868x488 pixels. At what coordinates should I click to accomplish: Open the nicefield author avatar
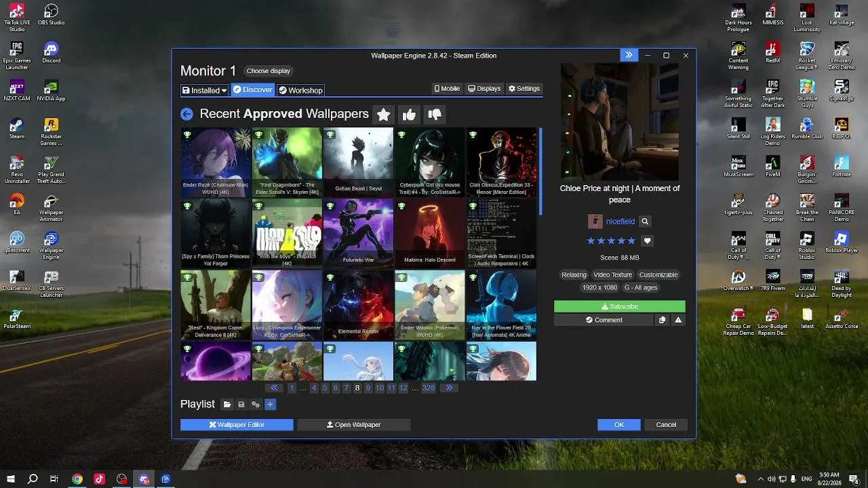tap(595, 222)
